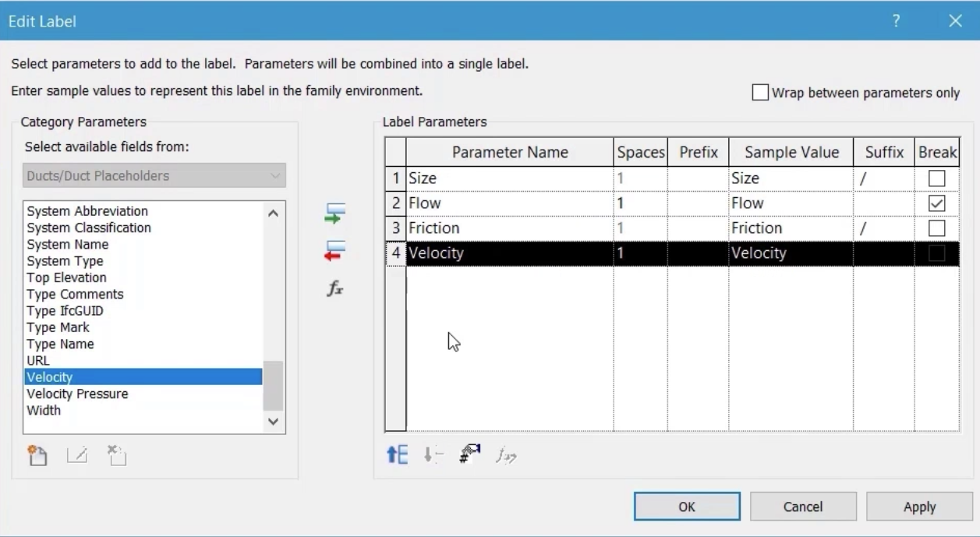Add selected parameter to label icon
This screenshot has width=980, height=537.
pos(334,214)
